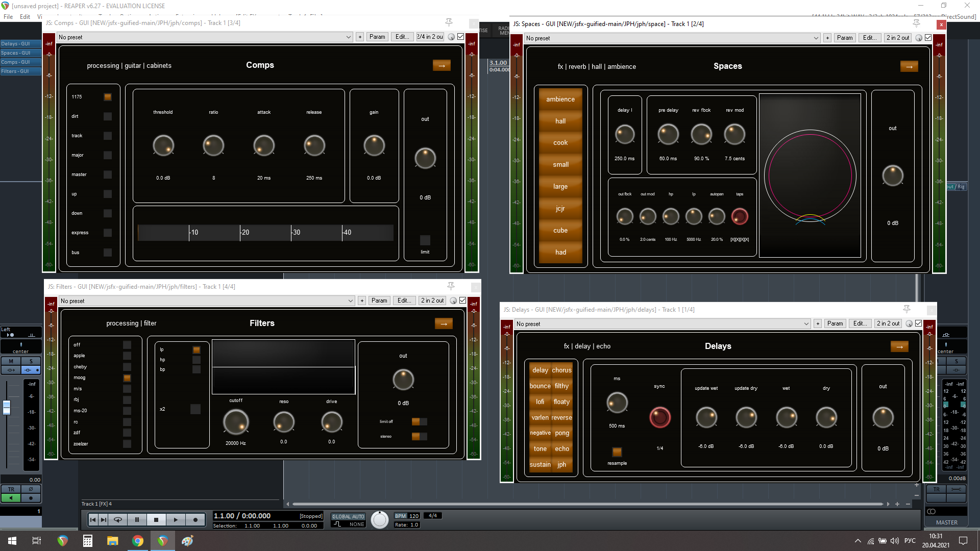
Task: Open the File menu
Action: click(8, 16)
